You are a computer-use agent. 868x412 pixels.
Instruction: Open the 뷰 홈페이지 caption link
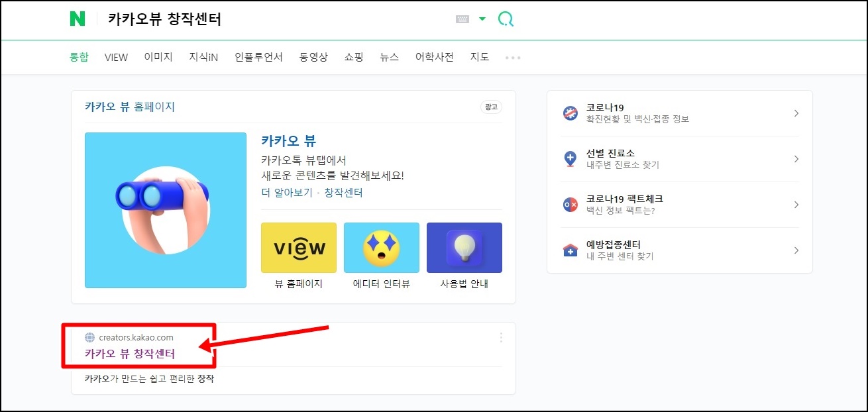point(299,283)
